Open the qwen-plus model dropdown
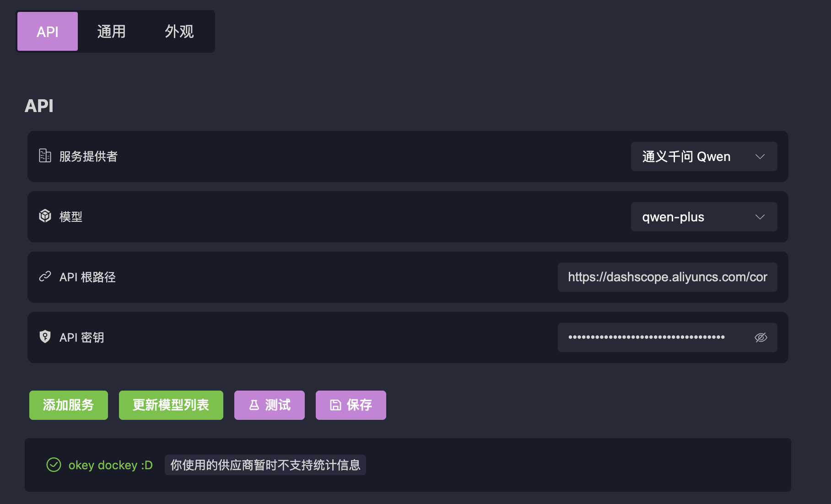The image size is (831, 504). coord(686,217)
